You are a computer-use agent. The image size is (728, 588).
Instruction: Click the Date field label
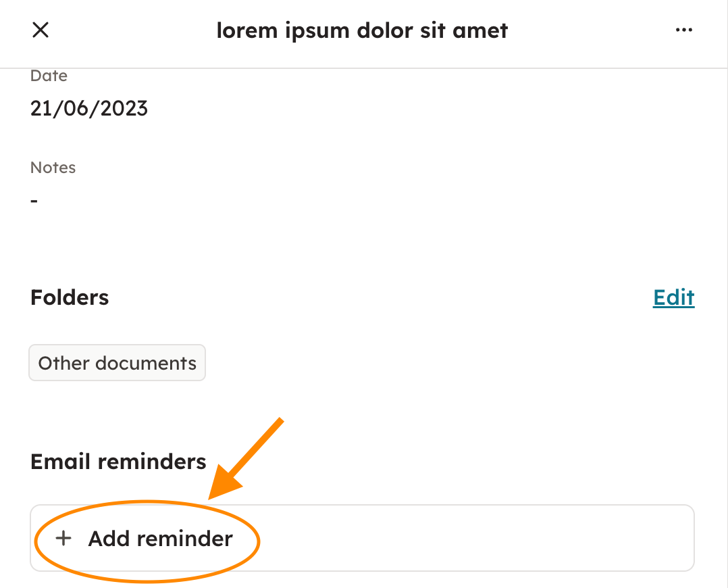click(49, 76)
